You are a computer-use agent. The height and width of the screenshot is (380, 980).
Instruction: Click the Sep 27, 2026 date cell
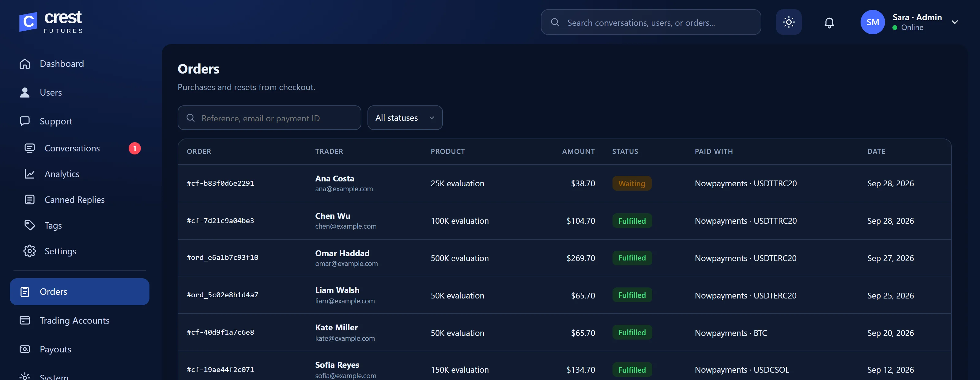[890, 258]
